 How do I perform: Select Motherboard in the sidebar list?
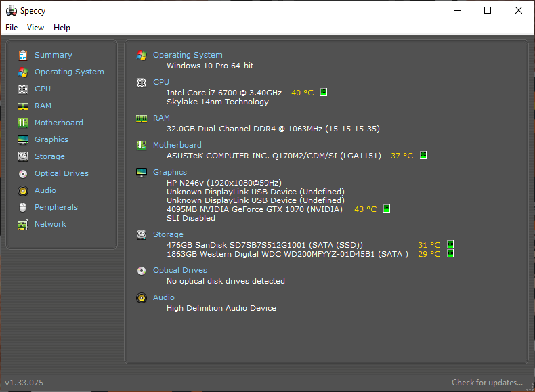[59, 123]
